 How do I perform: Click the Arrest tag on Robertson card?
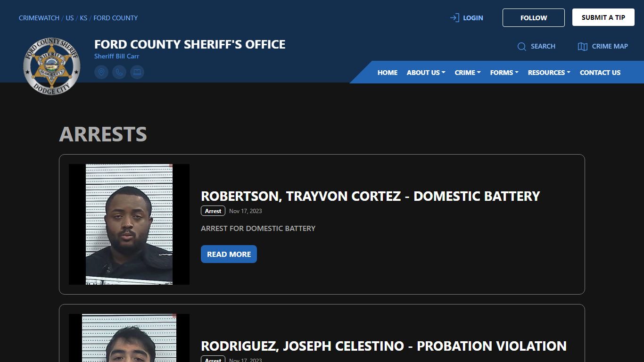point(213,211)
